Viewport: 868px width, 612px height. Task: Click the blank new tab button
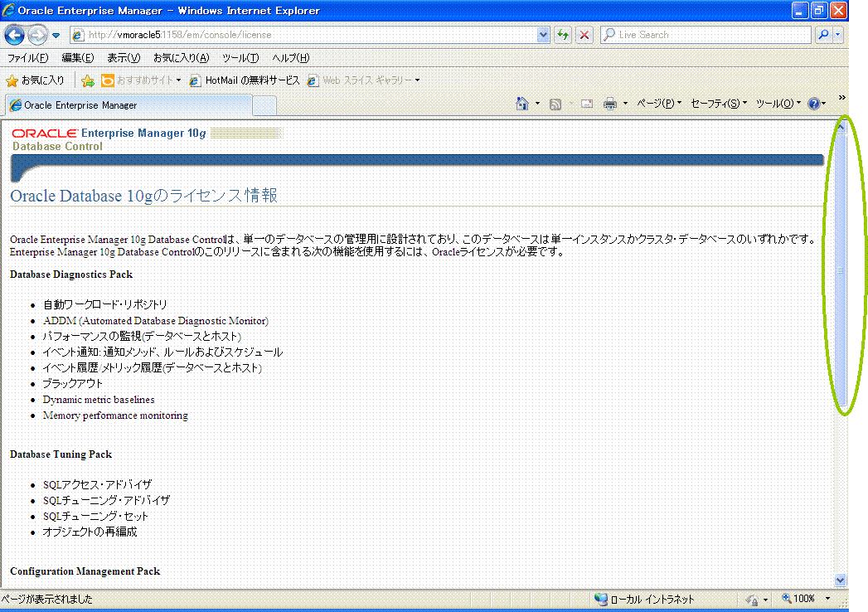[264, 105]
